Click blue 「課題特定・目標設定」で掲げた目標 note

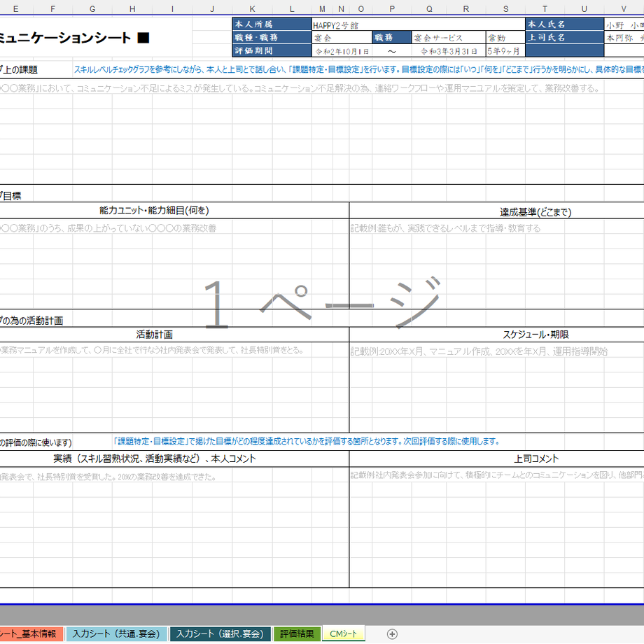pyautogui.click(x=307, y=442)
